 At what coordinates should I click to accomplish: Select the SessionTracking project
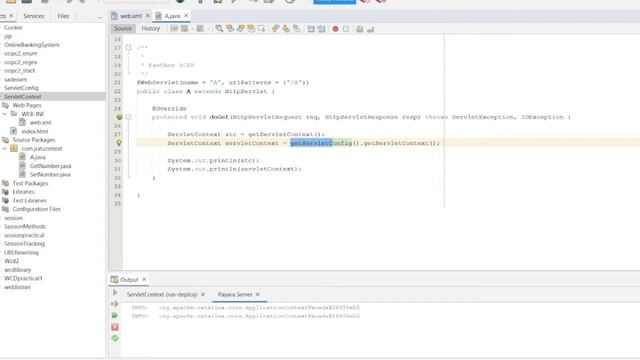pos(24,244)
